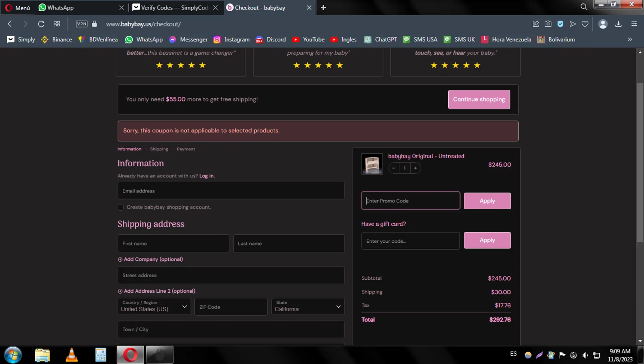644x364 pixels.
Task: Click the page vertical scrollbar thumb
Action: click(x=640, y=162)
